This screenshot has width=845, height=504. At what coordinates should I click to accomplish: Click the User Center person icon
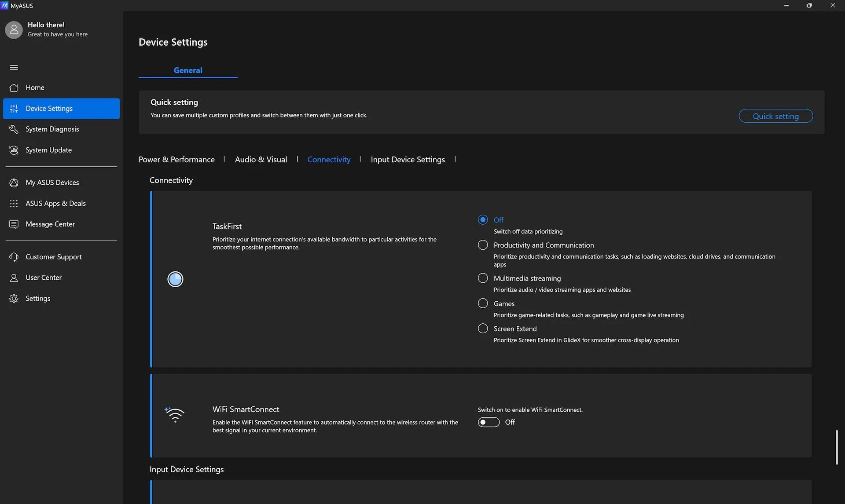pos(14,278)
